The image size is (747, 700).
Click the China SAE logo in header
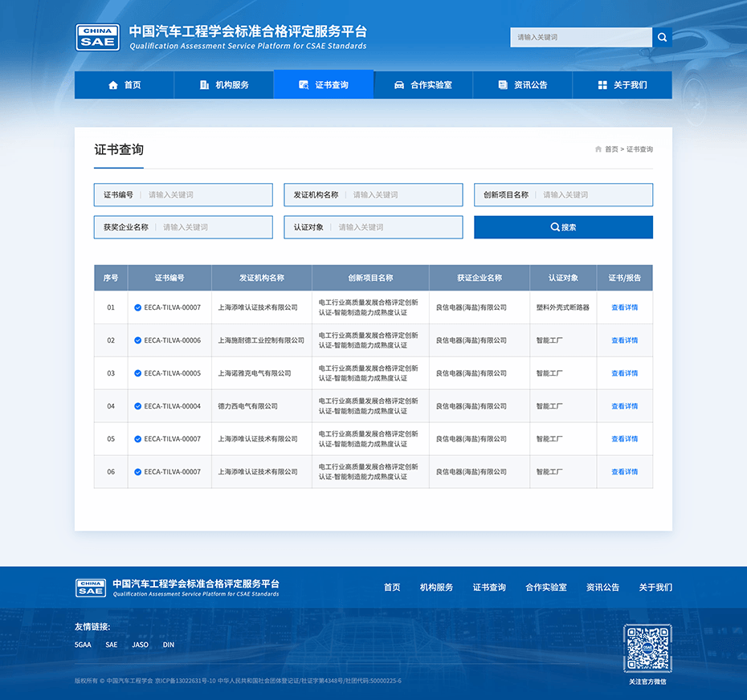(98, 37)
